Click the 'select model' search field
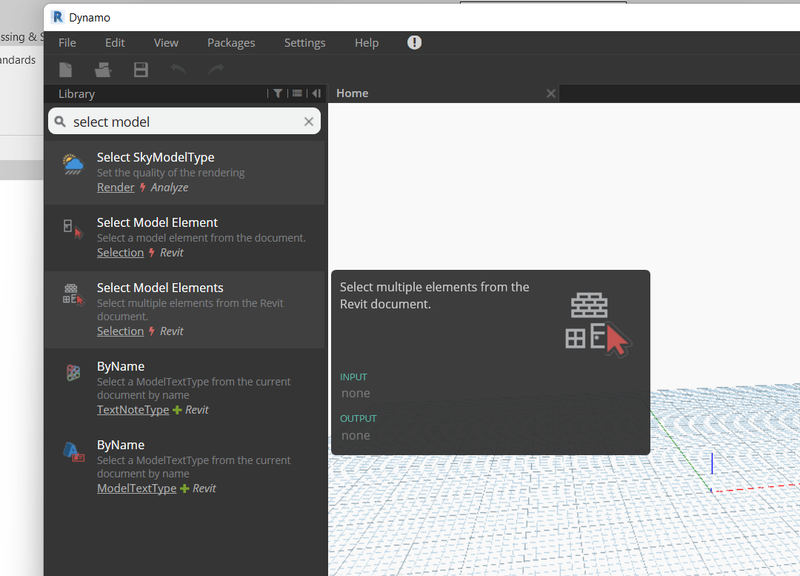The width and height of the screenshot is (800, 576). pos(184,121)
